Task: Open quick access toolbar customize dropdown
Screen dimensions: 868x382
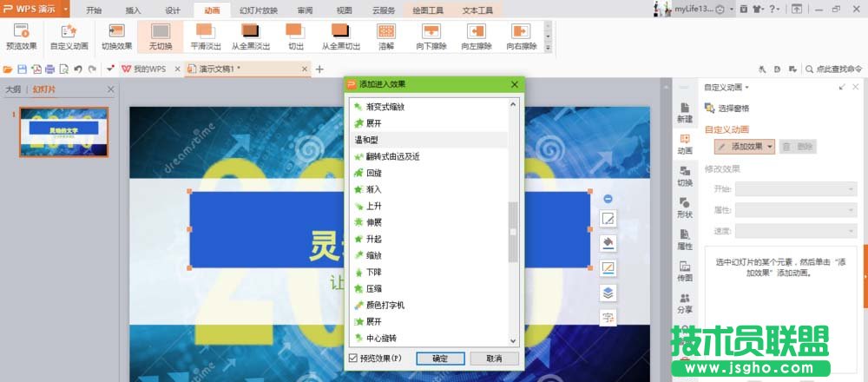Action: (110, 69)
